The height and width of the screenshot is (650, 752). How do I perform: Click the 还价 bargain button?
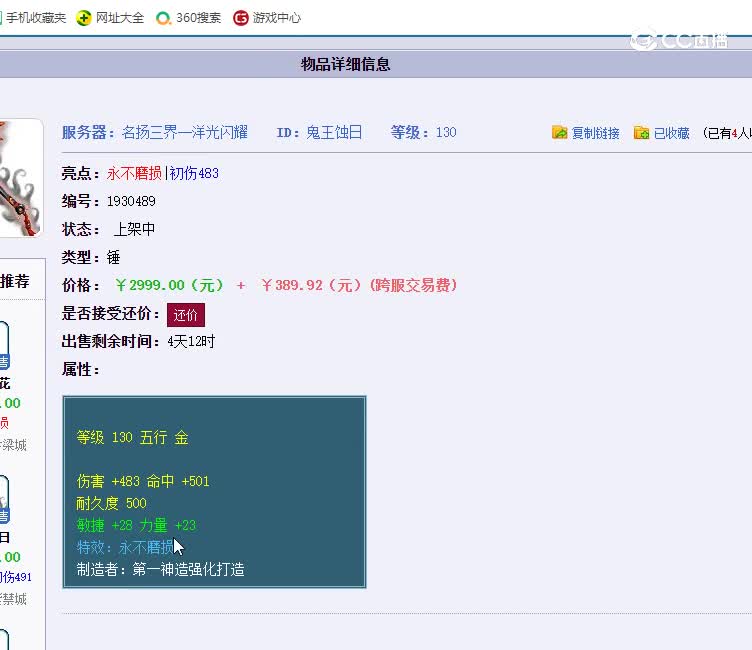(186, 315)
